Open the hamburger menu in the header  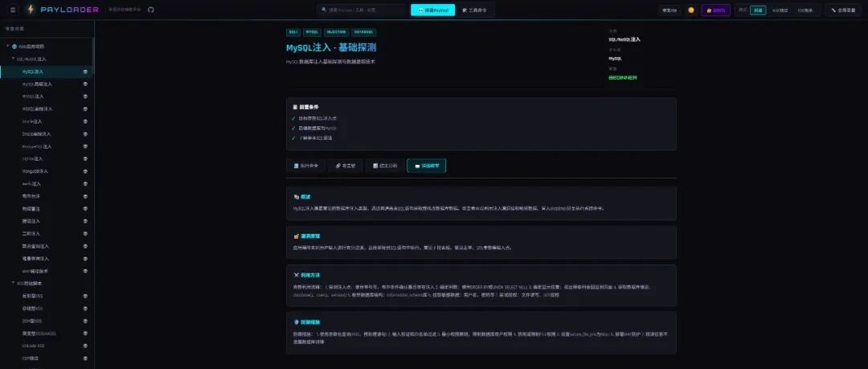tap(14, 10)
